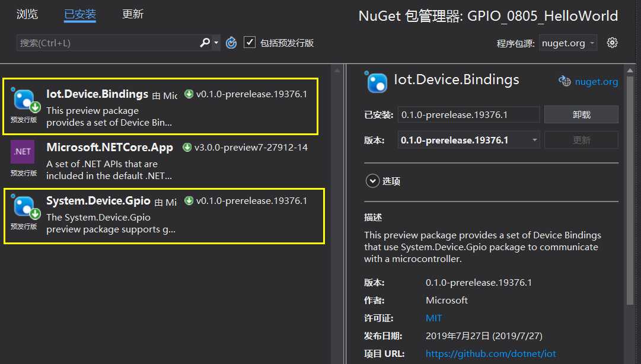Click the installed version field 0.1.0-prerelease.19376.1
Screen dimensions: 641x364
pyautogui.click(x=468, y=115)
